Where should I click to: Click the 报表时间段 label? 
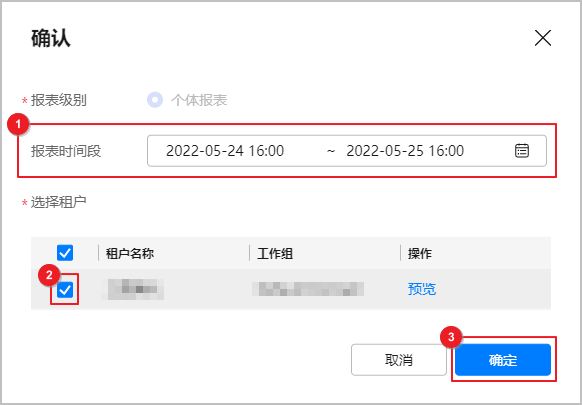pyautogui.click(x=66, y=151)
